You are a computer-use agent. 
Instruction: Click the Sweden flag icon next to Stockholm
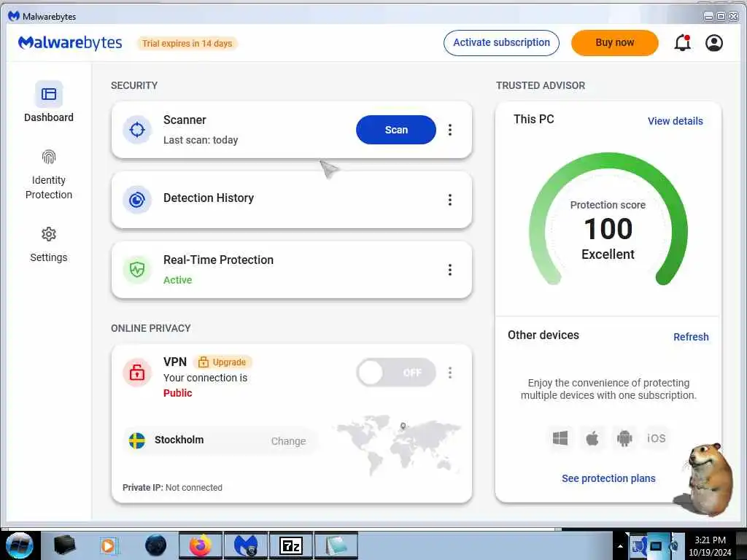point(136,440)
